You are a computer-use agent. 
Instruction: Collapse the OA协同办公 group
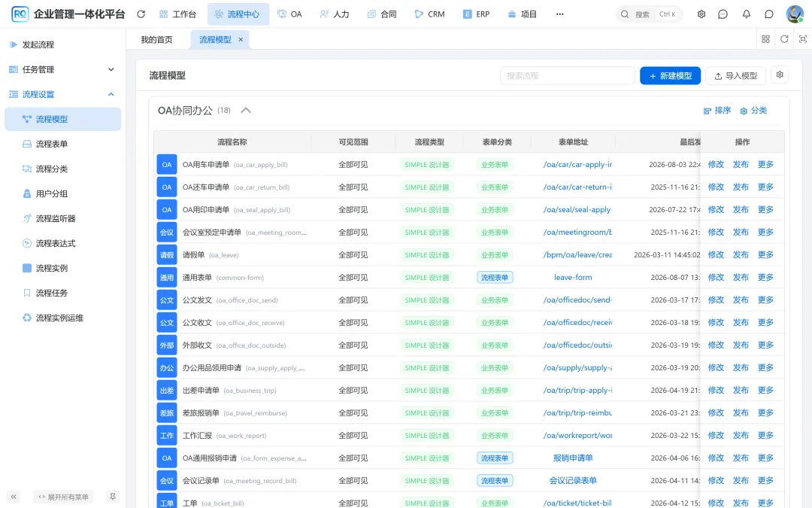click(246, 110)
